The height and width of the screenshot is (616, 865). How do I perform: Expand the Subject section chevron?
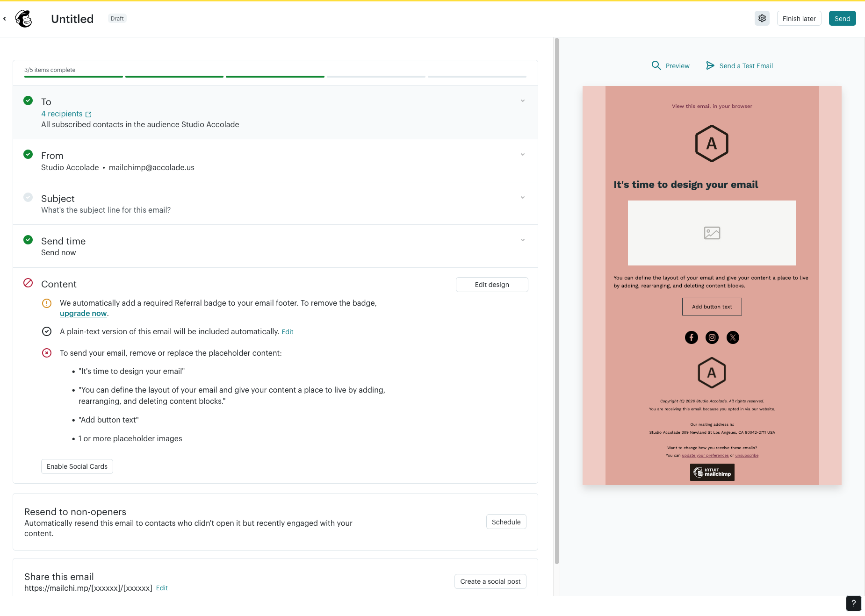522,198
